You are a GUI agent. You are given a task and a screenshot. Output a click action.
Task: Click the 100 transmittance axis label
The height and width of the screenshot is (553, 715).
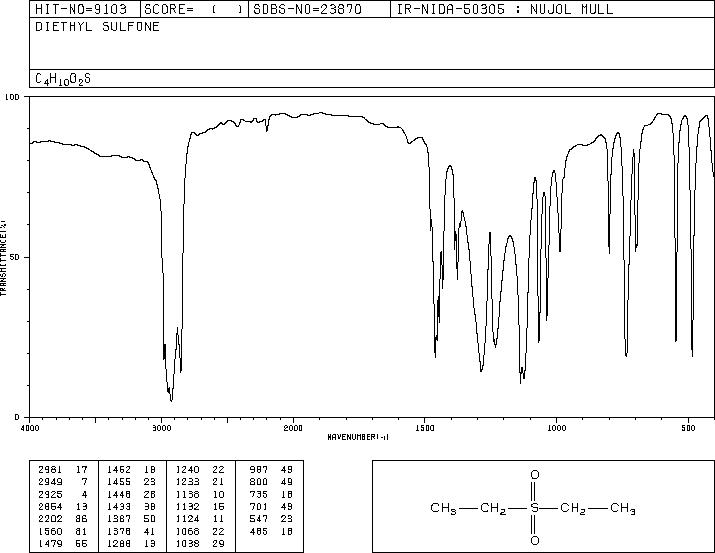pyautogui.click(x=12, y=97)
